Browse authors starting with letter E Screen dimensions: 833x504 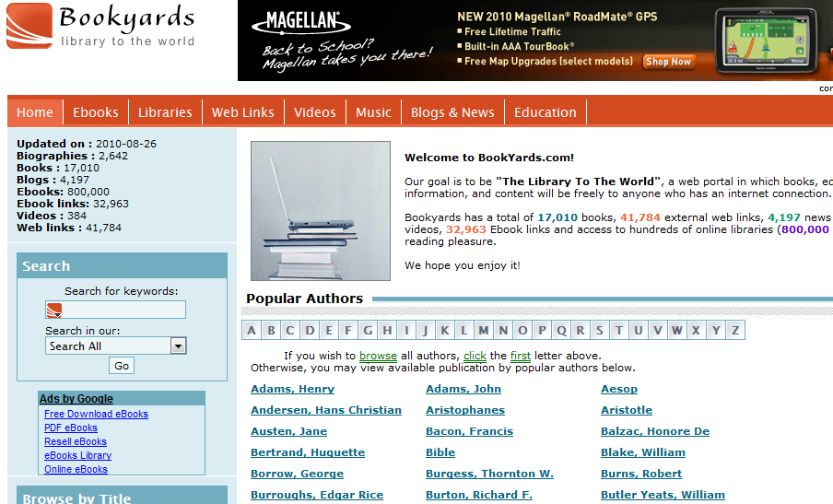pyautogui.click(x=329, y=330)
